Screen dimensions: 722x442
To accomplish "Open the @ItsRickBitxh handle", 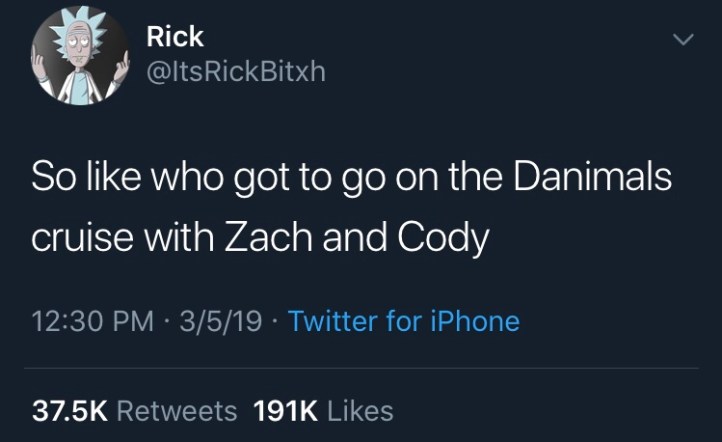I will point(236,72).
